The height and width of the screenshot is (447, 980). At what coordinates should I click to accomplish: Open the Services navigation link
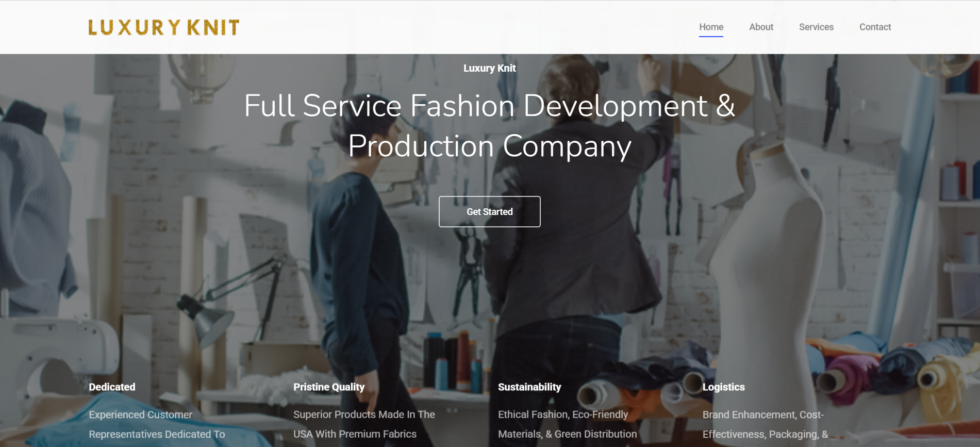point(816,27)
